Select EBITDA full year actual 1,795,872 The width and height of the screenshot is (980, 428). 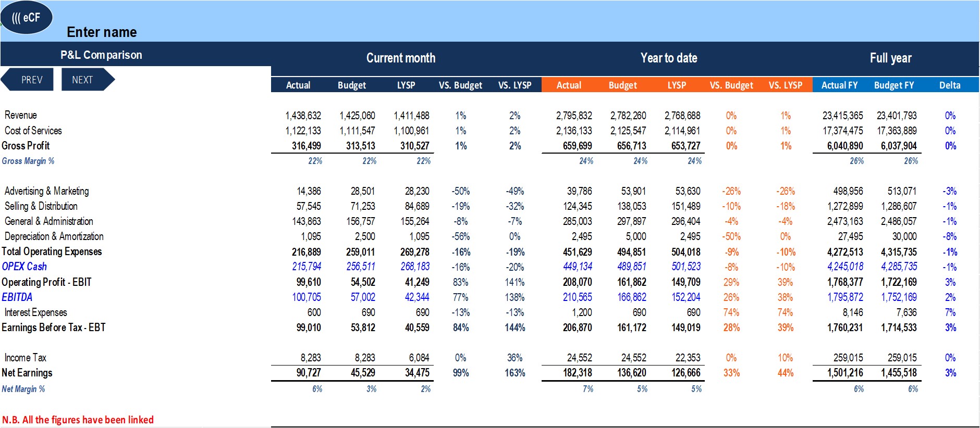point(845,297)
